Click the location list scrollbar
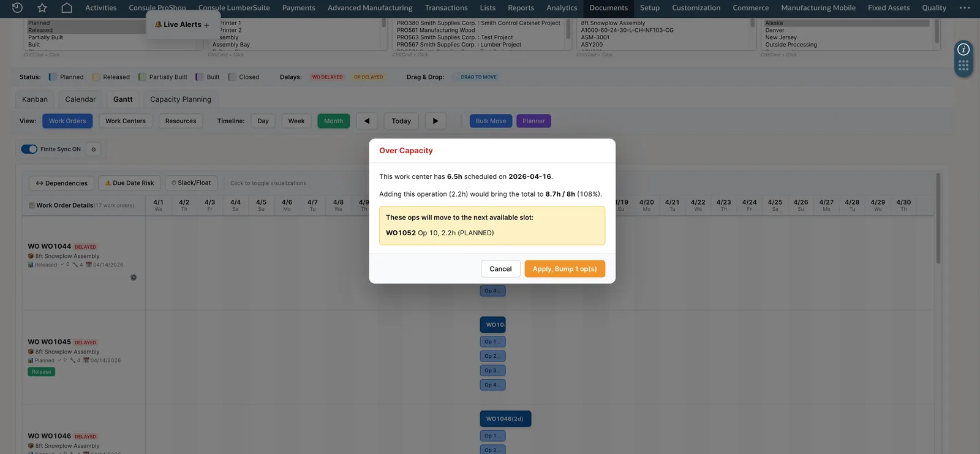This screenshot has width=980, height=454. pyautogui.click(x=937, y=31)
